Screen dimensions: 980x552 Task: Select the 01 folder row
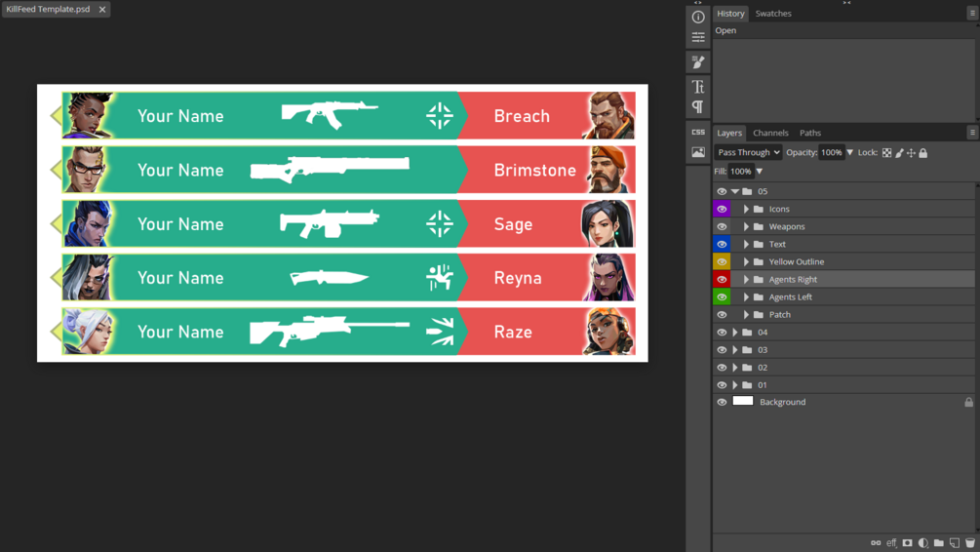pos(843,385)
